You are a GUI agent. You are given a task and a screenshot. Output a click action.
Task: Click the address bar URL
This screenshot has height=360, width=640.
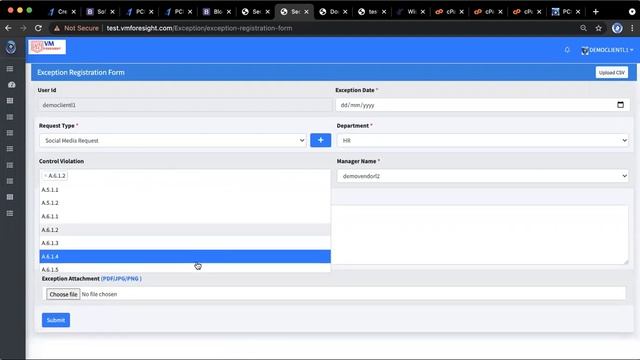point(199,28)
